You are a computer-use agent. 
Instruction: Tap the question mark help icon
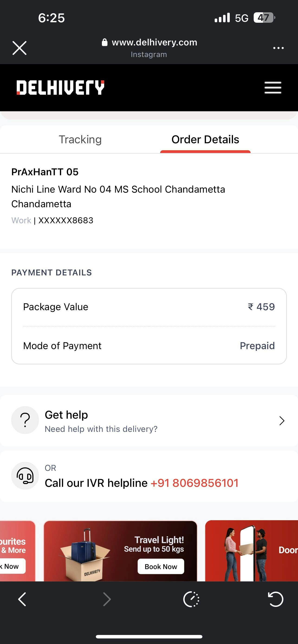pyautogui.click(x=25, y=420)
